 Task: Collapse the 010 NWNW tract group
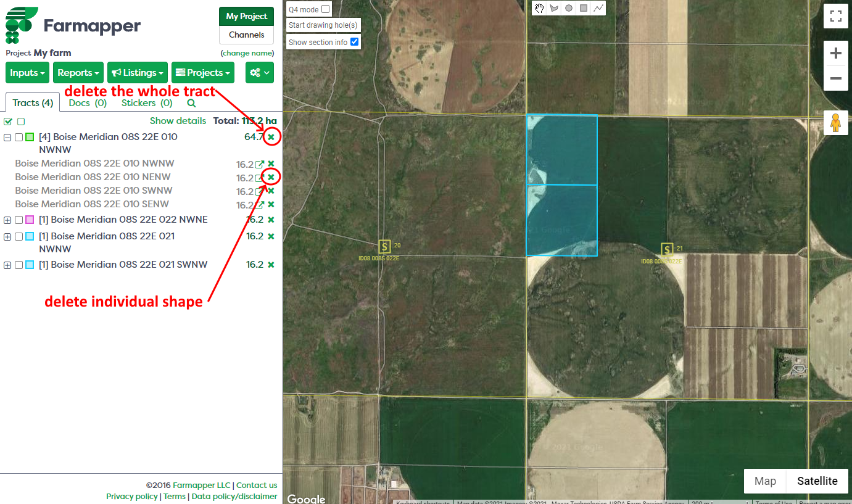[x=7, y=138]
